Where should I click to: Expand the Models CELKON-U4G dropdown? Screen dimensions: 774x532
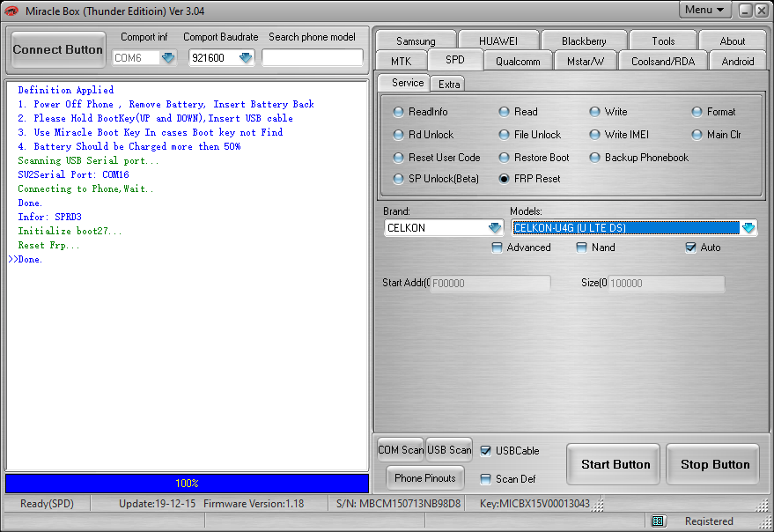(x=748, y=228)
